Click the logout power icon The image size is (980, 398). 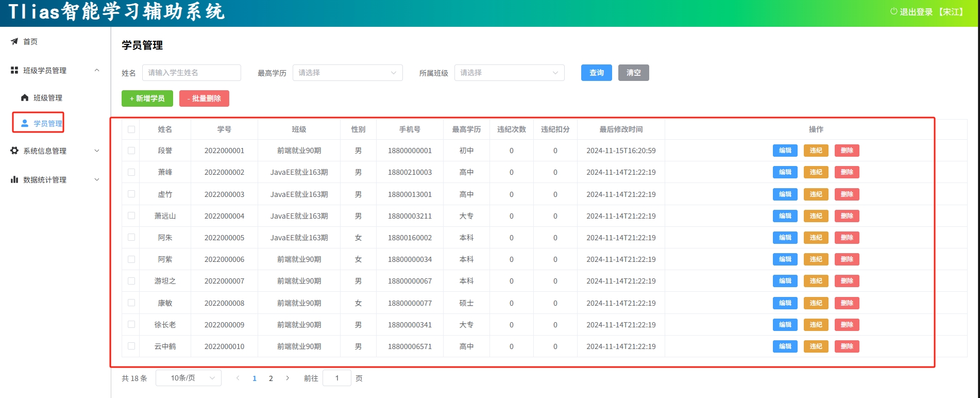point(894,11)
